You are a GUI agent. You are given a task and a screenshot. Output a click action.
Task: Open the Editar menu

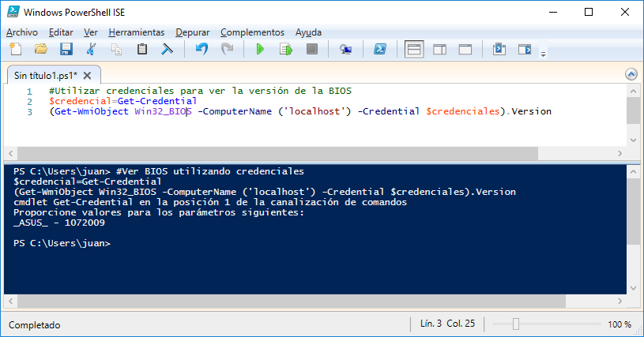coord(61,32)
